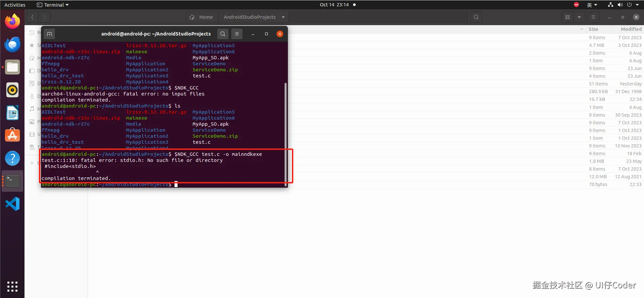This screenshot has width=644, height=298.
Task: Open input source language menu
Action: [x=592, y=5]
